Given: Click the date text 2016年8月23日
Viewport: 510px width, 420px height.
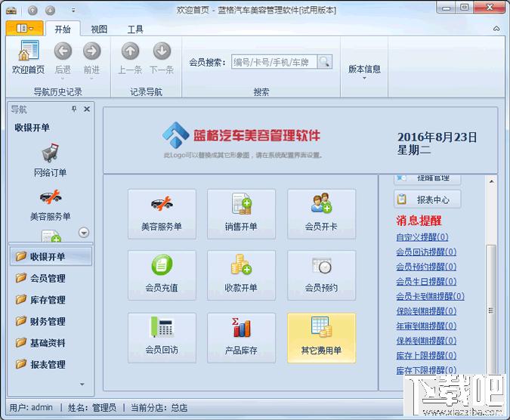Looking at the screenshot, I should pyautogui.click(x=437, y=137).
